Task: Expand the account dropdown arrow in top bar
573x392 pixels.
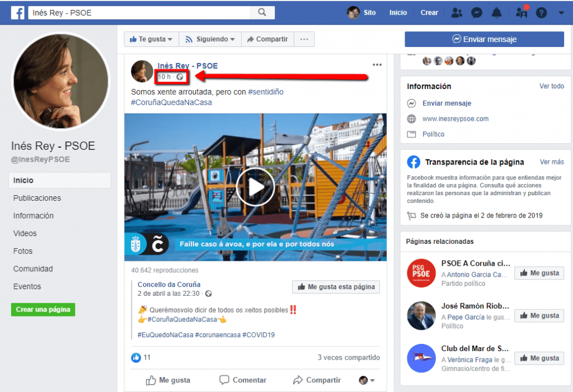Action: click(x=561, y=13)
